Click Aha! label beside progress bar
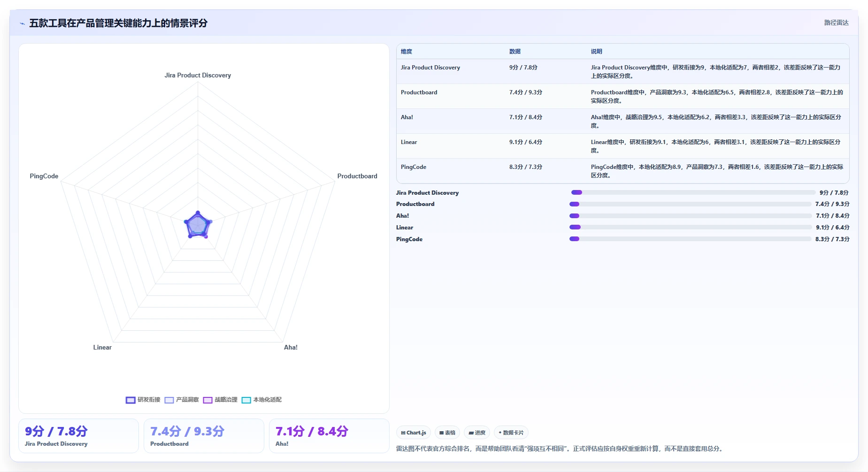 coord(402,216)
